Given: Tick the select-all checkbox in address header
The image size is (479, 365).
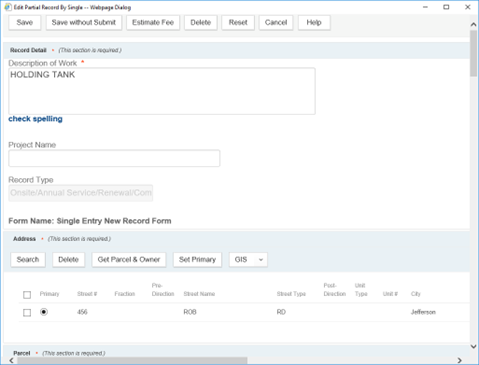Looking at the screenshot, I should [27, 295].
